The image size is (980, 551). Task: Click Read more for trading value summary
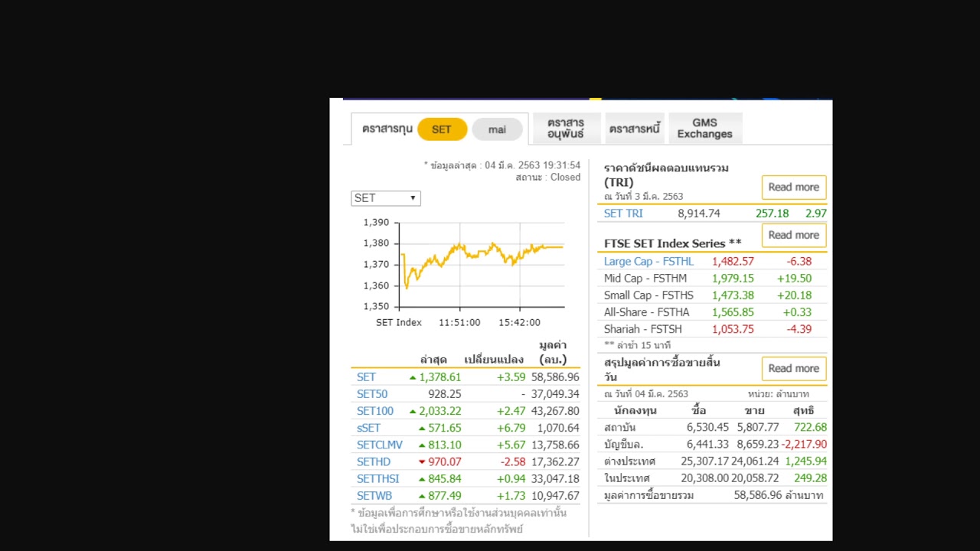pyautogui.click(x=793, y=368)
